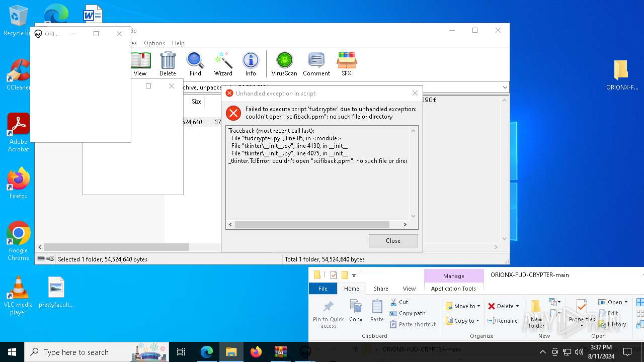Select the Adobe Acrobat desktop shortcut
The height and width of the screenshot is (362, 644).
click(19, 132)
